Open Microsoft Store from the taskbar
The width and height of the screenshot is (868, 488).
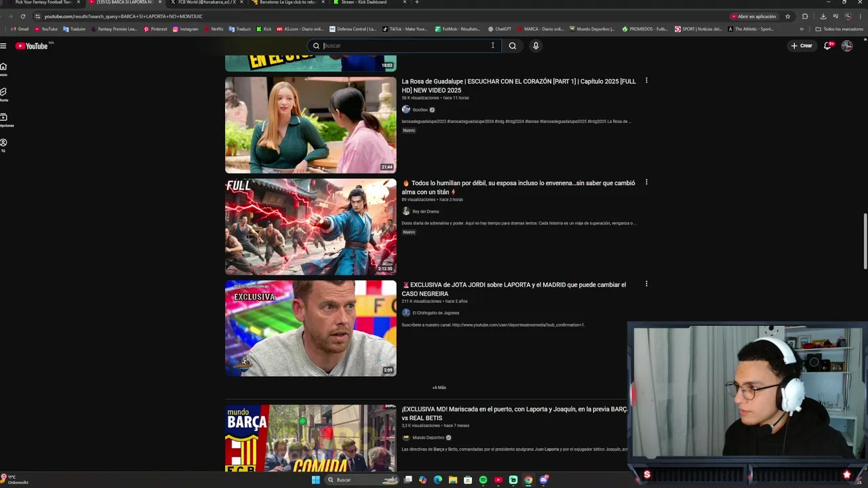tap(468, 480)
